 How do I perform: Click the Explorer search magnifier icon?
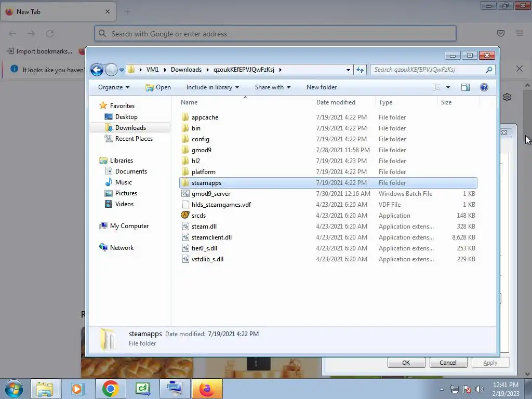click(489, 70)
